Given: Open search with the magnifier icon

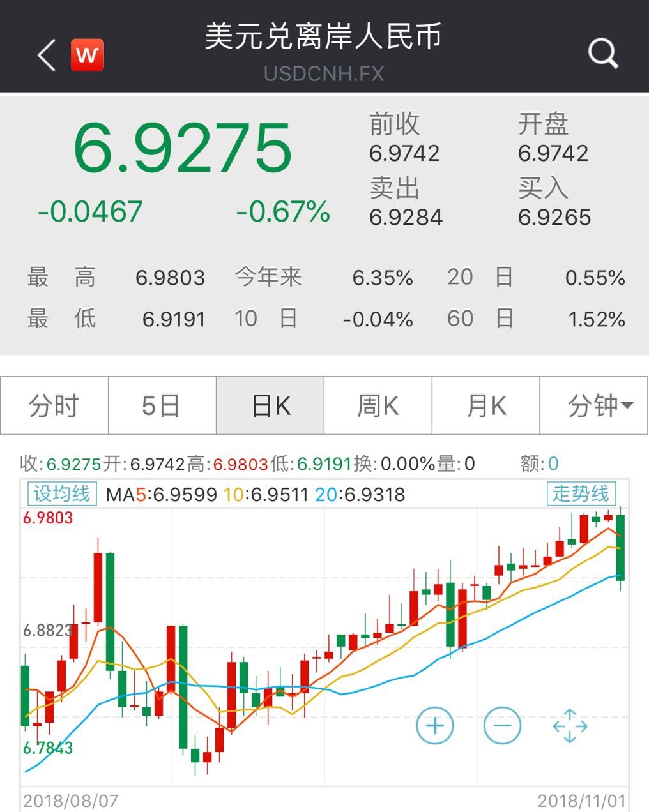Looking at the screenshot, I should (x=603, y=54).
